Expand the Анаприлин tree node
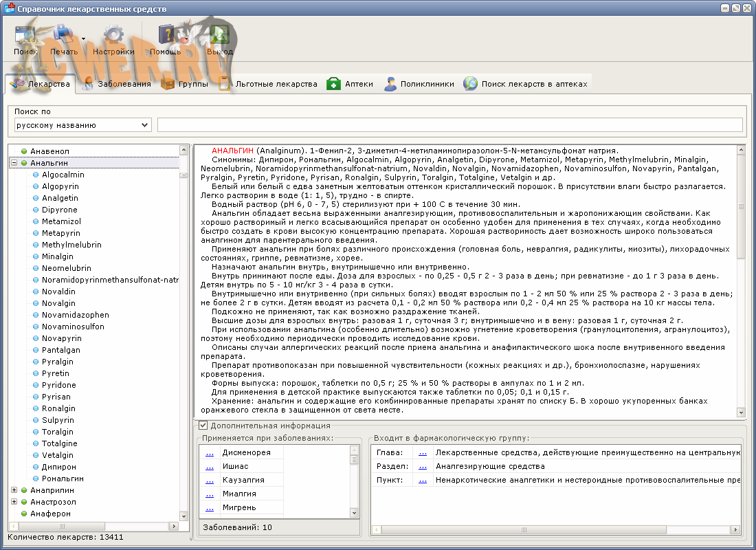Viewport: 756px width, 550px height. (x=14, y=490)
